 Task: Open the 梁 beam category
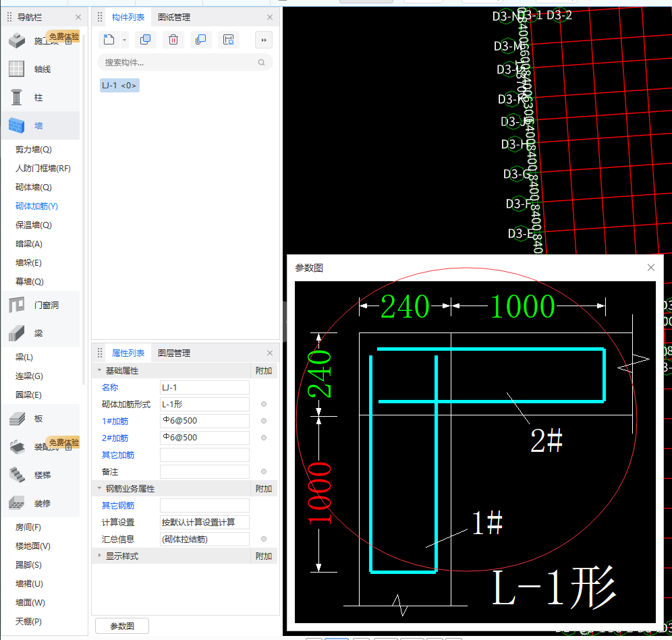tap(40, 333)
